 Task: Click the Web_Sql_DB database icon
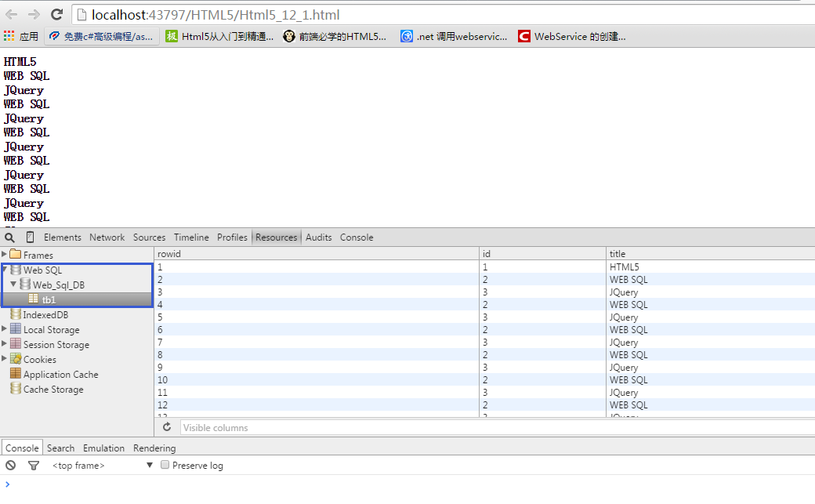pyautogui.click(x=25, y=284)
